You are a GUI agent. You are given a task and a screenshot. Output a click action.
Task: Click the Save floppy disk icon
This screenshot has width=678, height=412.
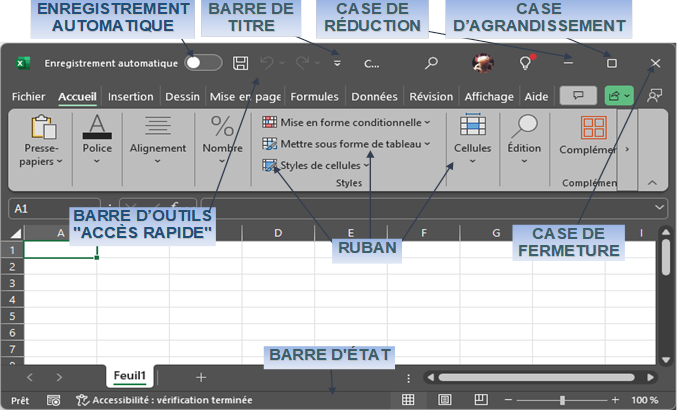pyautogui.click(x=240, y=63)
